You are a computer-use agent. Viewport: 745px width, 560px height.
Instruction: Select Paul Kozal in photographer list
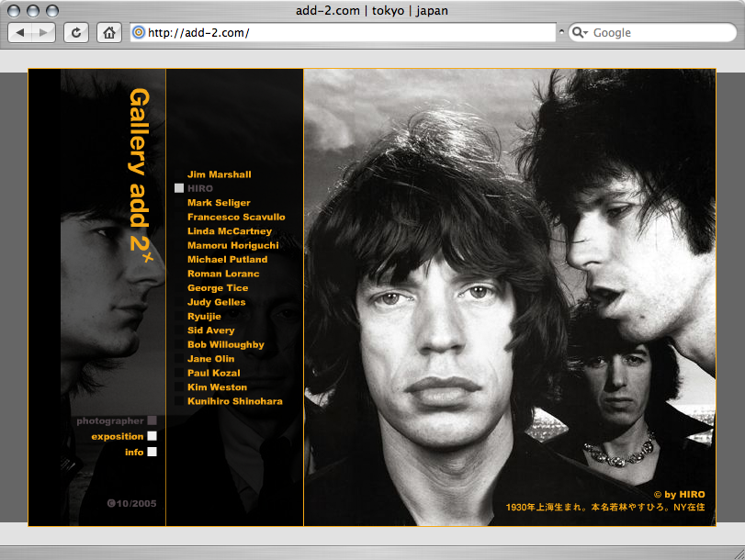coord(214,373)
